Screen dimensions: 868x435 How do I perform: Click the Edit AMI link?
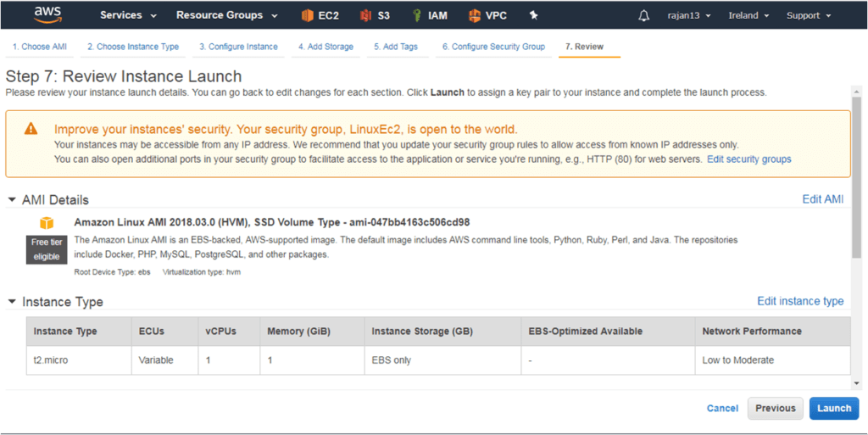tap(823, 199)
